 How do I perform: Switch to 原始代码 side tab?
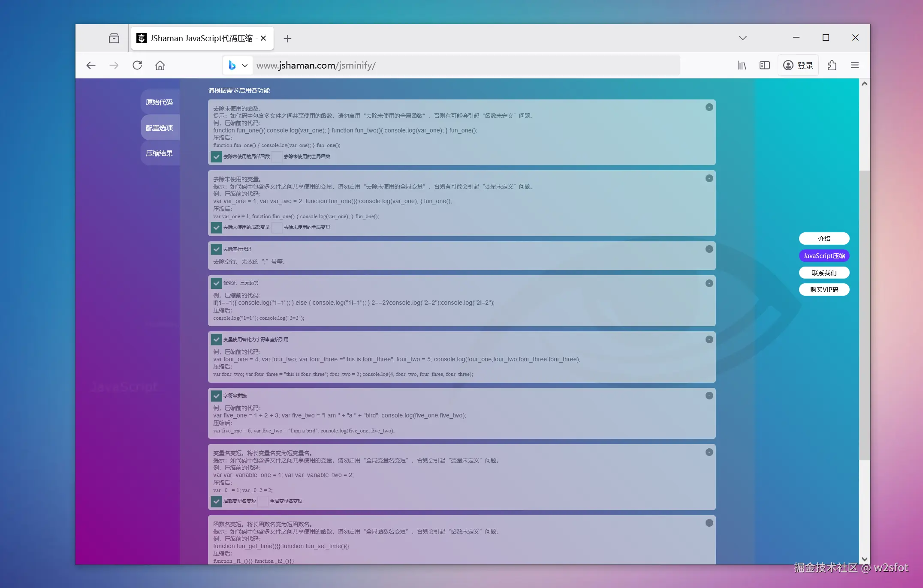point(160,102)
